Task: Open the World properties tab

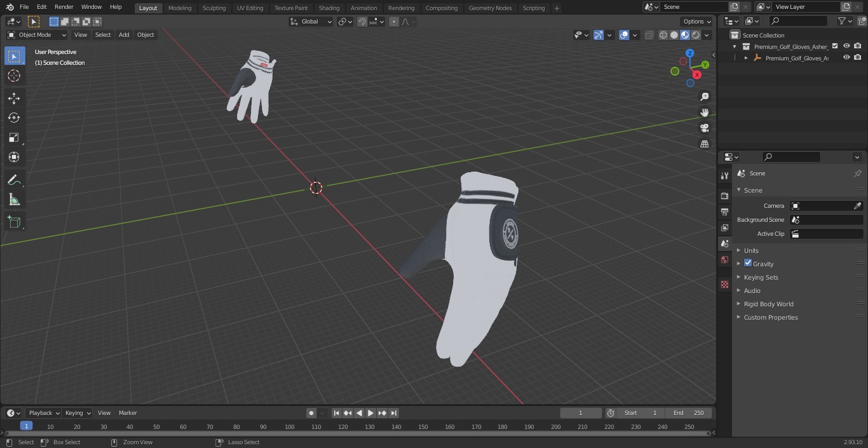Action: click(724, 260)
